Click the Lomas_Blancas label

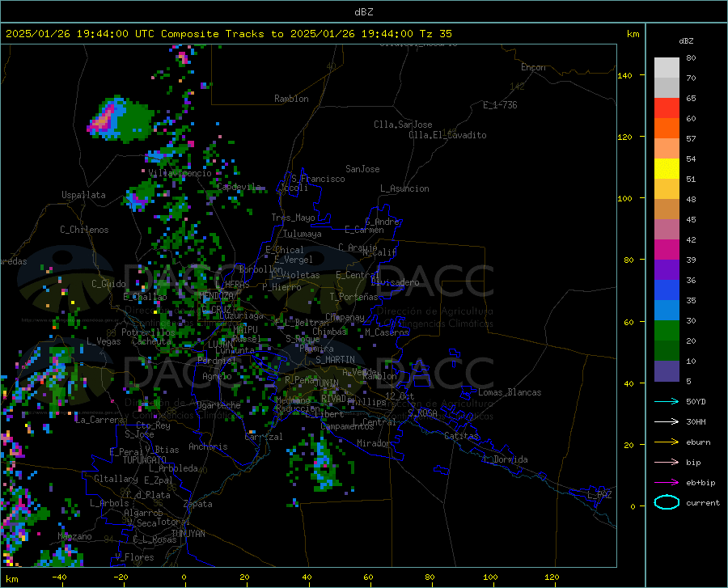pos(510,392)
